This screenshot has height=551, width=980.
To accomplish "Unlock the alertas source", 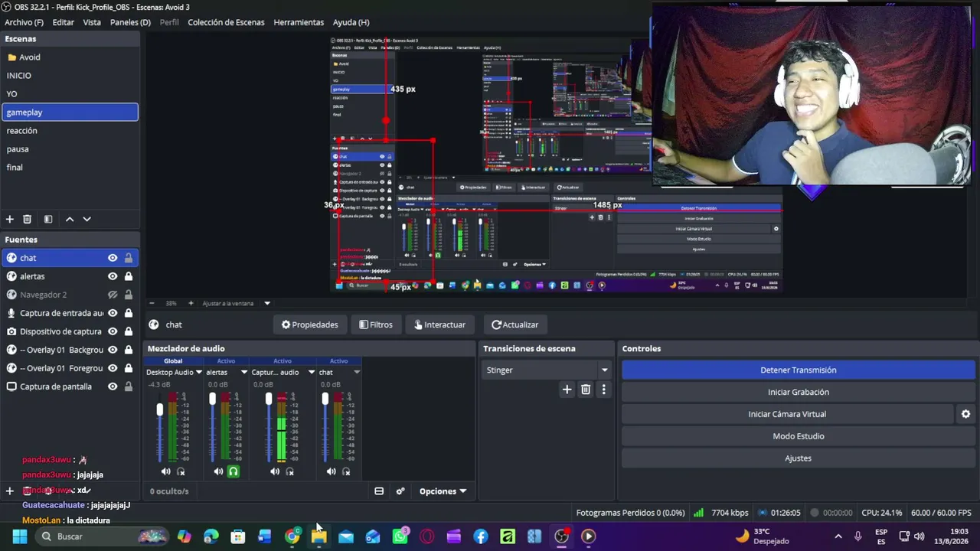I will pyautogui.click(x=128, y=276).
